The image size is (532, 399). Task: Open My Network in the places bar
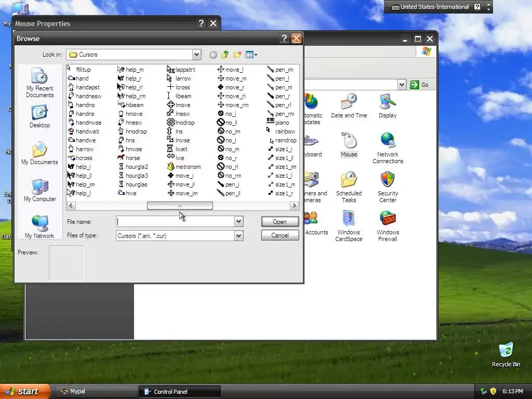click(39, 227)
